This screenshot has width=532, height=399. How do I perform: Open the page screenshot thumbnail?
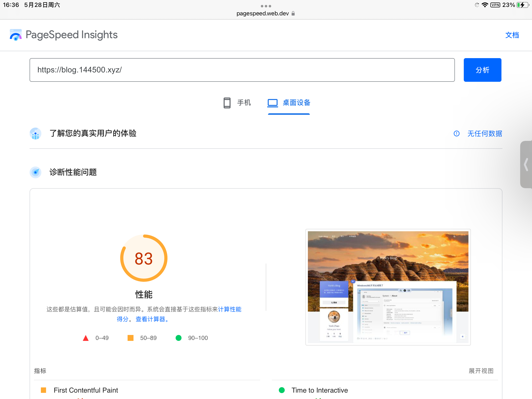(x=388, y=287)
